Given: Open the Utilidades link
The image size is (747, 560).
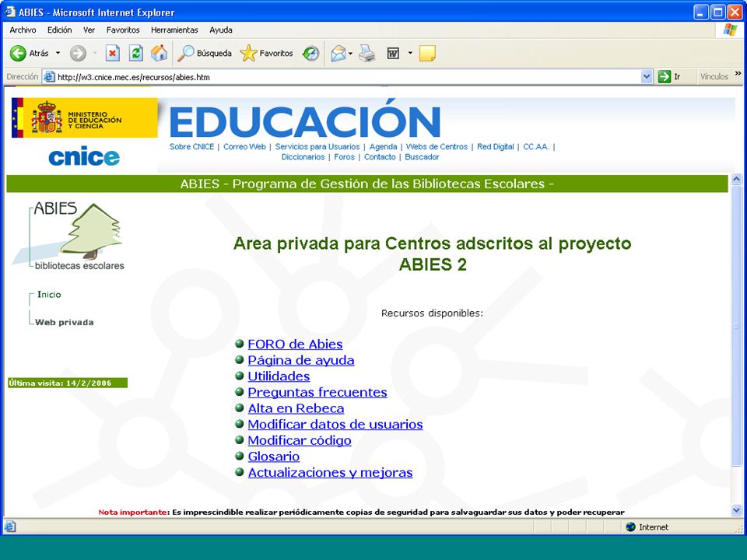Looking at the screenshot, I should point(279,376).
